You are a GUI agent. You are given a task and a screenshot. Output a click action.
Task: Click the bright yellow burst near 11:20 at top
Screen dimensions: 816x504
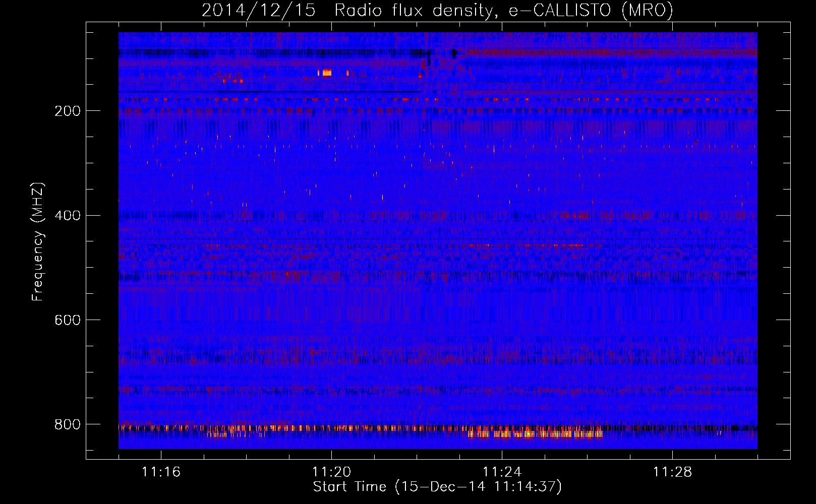click(x=326, y=73)
